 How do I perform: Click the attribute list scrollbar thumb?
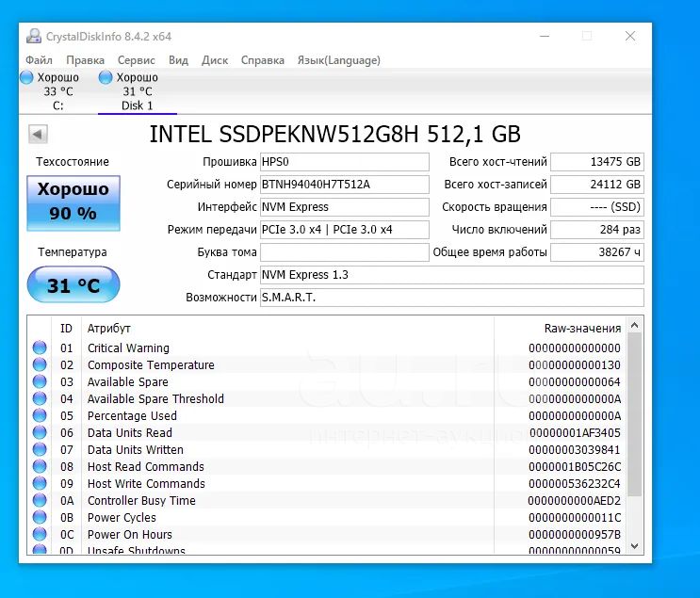coord(634,414)
